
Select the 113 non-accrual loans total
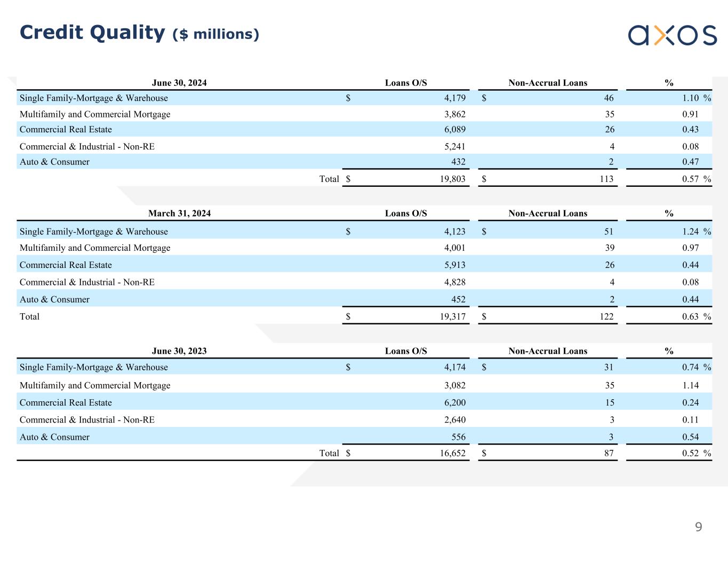(x=606, y=179)
